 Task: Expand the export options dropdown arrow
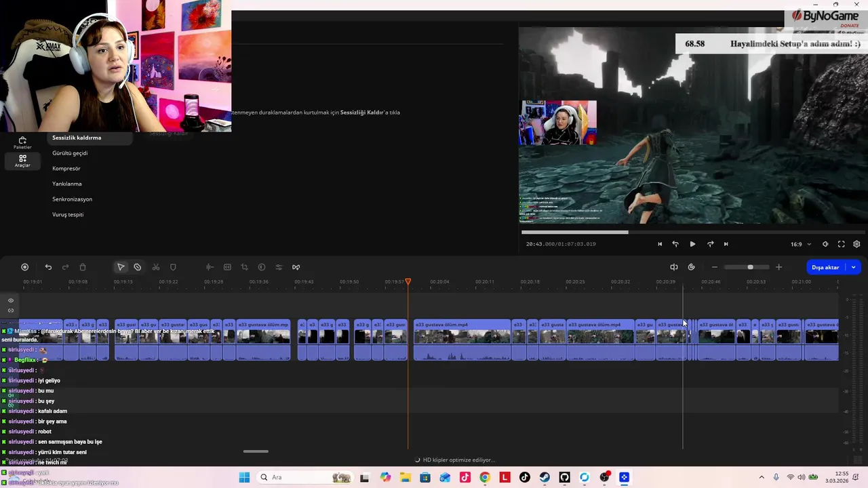[854, 267]
